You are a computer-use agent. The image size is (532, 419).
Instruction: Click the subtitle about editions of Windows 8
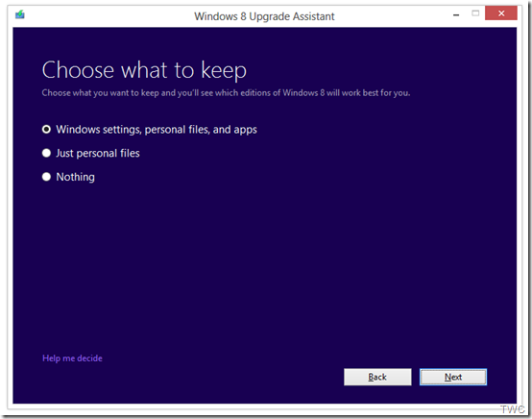[226, 92]
